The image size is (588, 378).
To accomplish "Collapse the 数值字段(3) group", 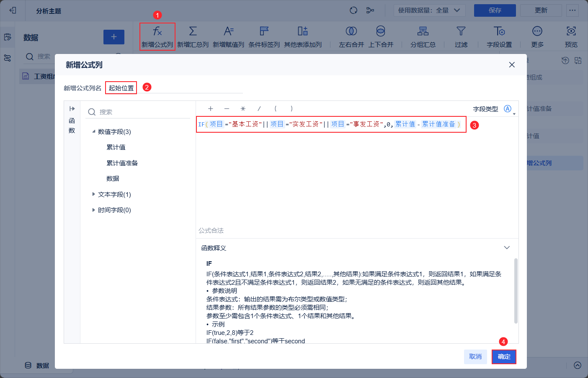I will pos(94,131).
